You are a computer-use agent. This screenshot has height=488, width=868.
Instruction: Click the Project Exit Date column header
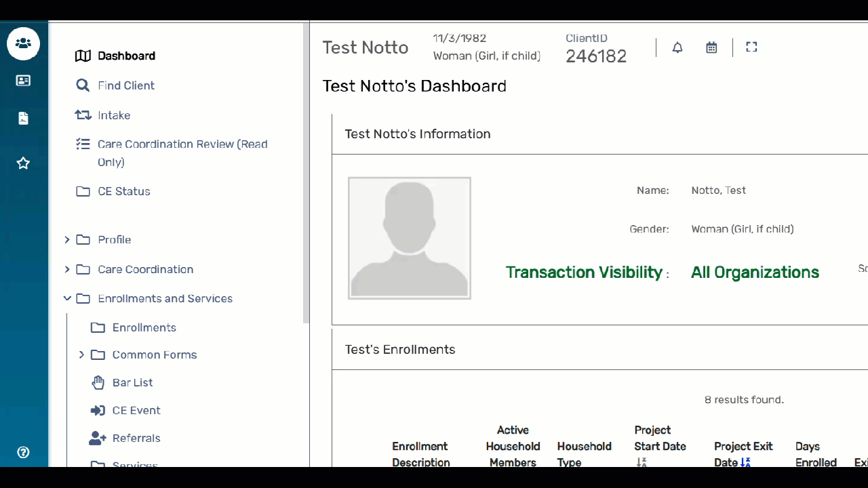pos(743,453)
